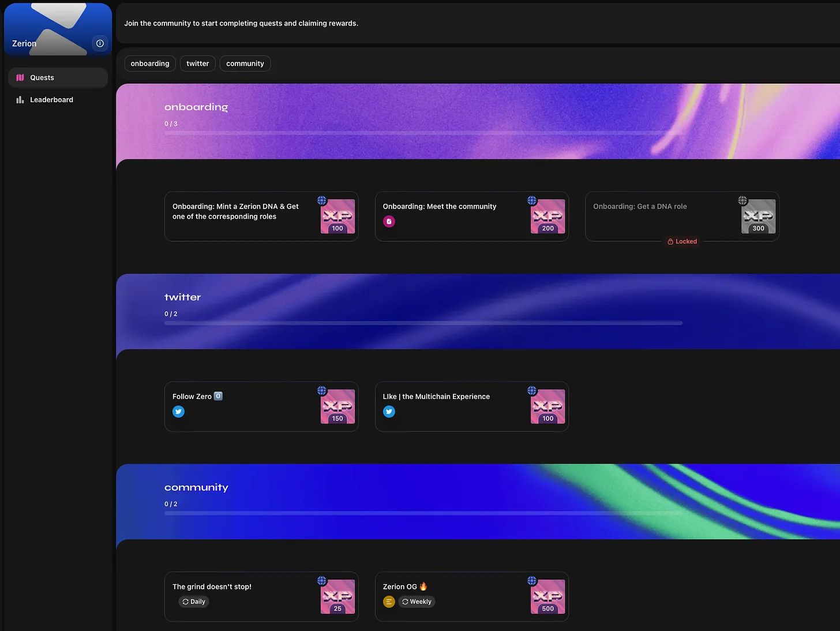Click the globe icon on grind doesn't stop quest
The image size is (840, 631).
pyautogui.click(x=322, y=581)
